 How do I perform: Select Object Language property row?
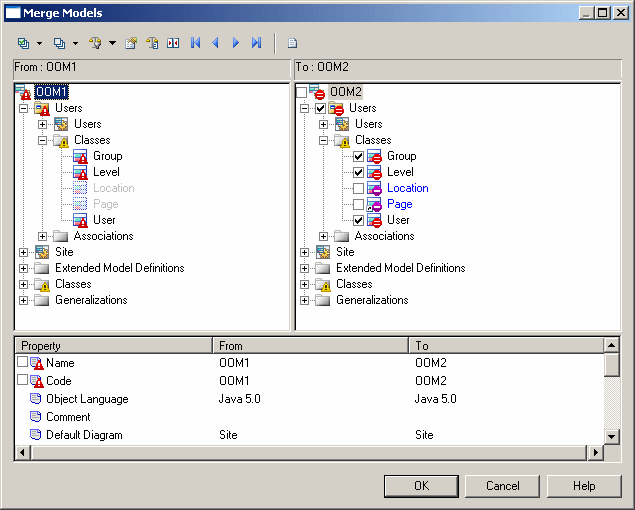(x=310, y=399)
